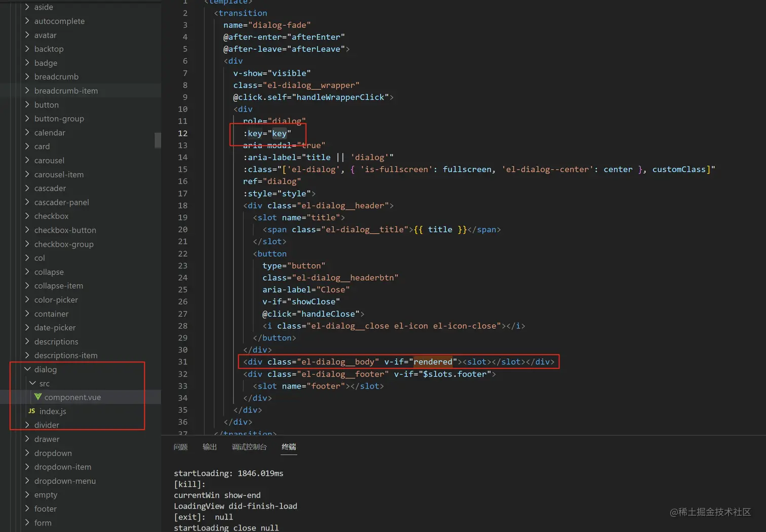Select the badge folder

coord(46,63)
